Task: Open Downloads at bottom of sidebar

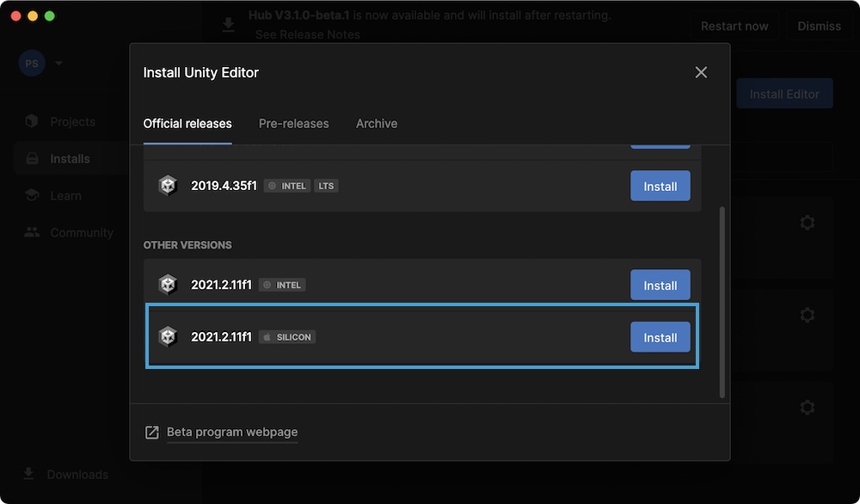Action: click(x=77, y=475)
